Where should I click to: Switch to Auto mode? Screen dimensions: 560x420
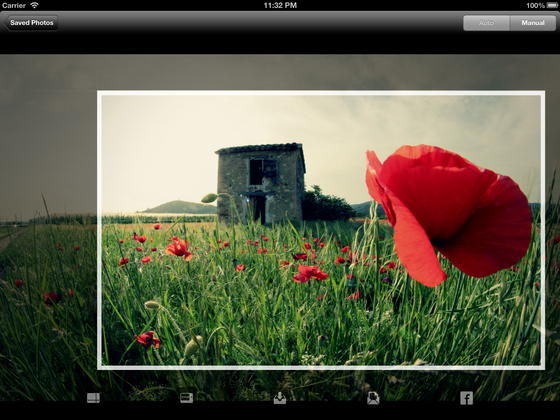(486, 23)
